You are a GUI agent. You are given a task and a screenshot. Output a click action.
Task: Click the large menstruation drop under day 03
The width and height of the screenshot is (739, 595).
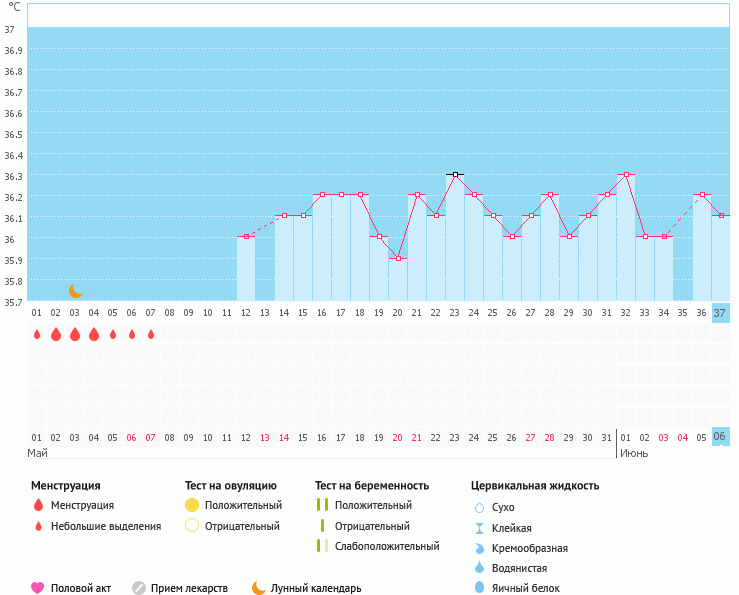[x=75, y=335]
